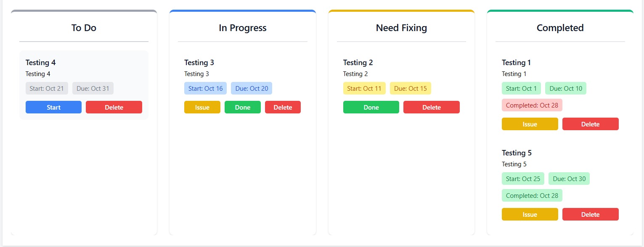Image resolution: width=644 pixels, height=247 pixels.
Task: Click the Start: Oct 11 date badge
Action: pyautogui.click(x=364, y=88)
